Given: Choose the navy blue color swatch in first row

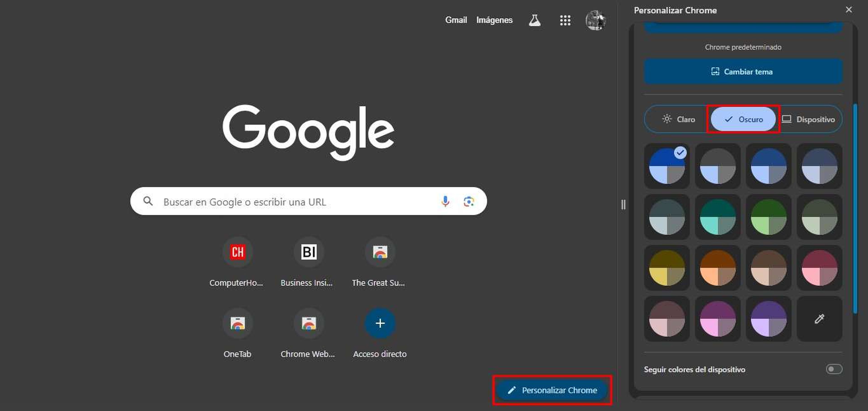Looking at the screenshot, I should [x=769, y=166].
